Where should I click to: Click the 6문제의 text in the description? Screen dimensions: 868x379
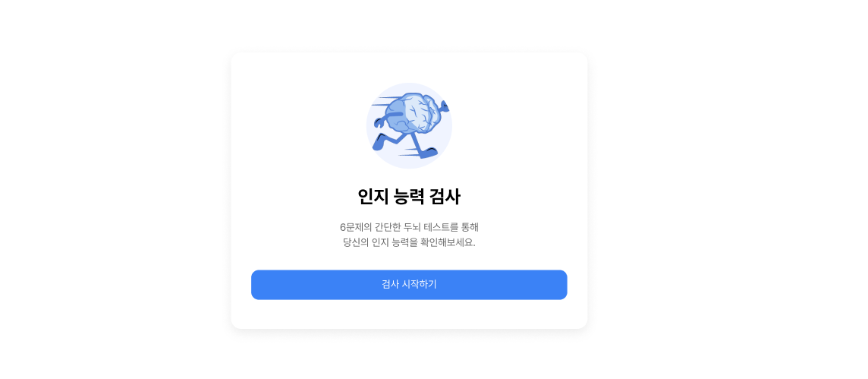click(x=353, y=227)
